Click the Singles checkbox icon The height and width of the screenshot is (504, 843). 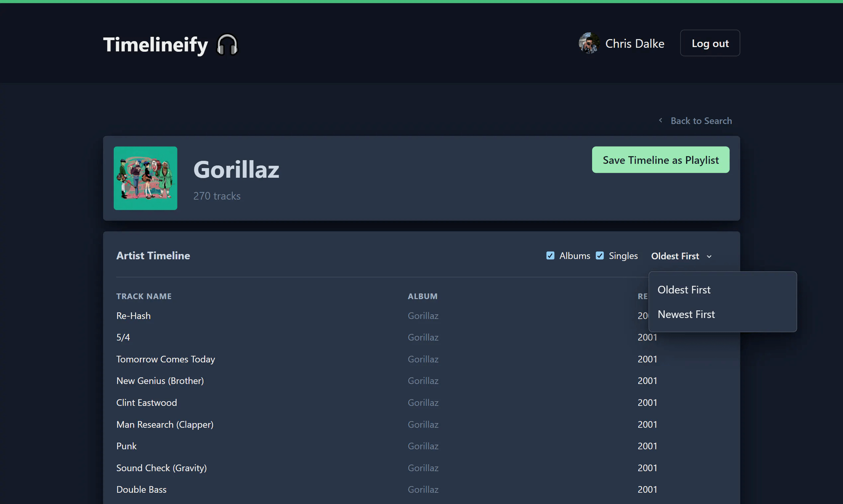click(600, 255)
